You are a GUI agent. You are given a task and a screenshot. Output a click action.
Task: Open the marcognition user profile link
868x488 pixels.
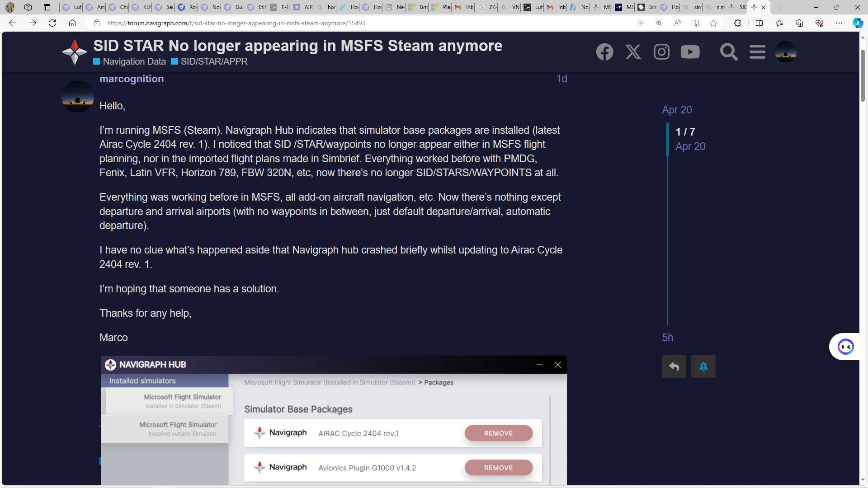(x=132, y=79)
